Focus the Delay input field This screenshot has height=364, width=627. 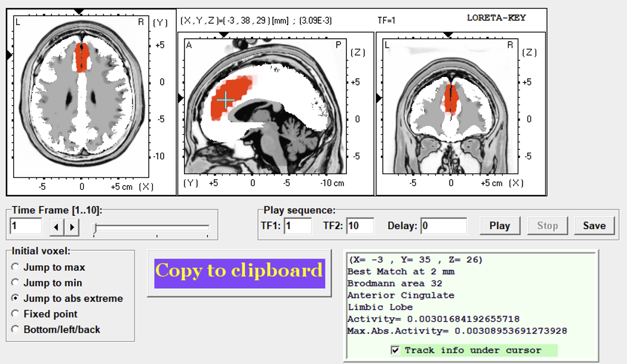(444, 226)
